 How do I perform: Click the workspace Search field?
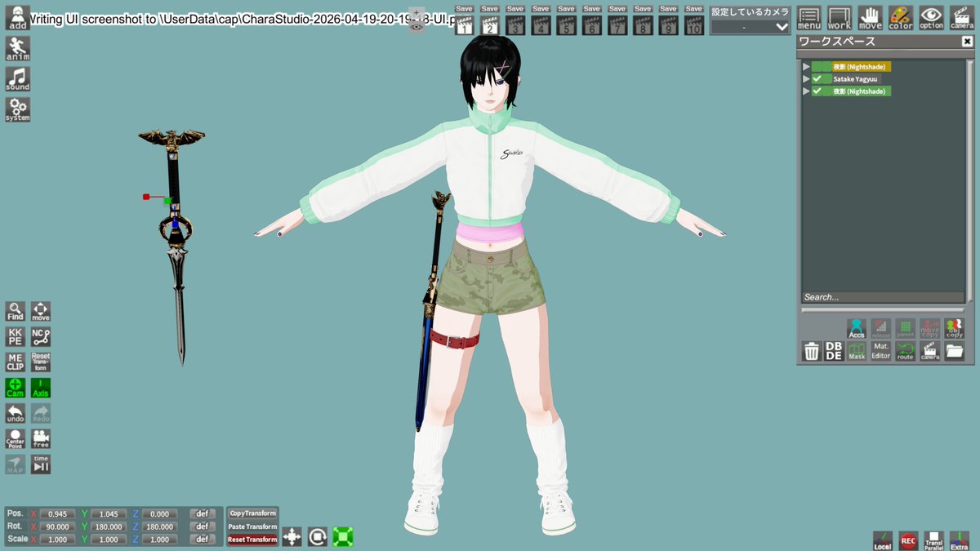coord(883,297)
